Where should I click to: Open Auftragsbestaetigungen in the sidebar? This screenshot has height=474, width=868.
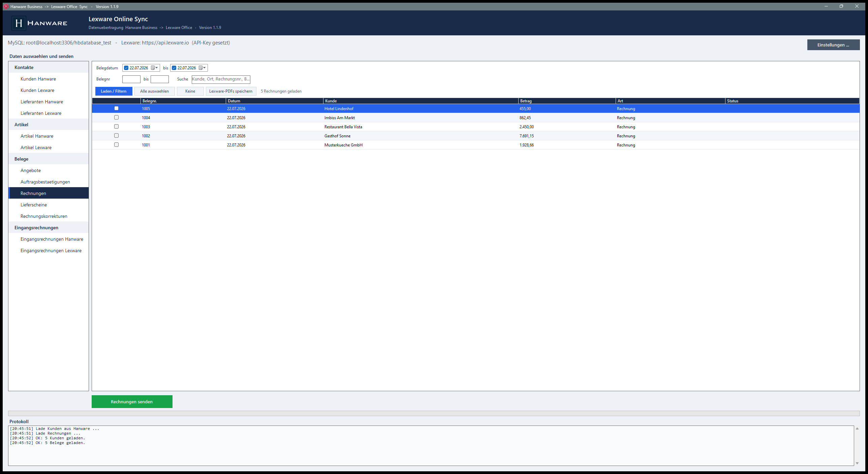49,182
